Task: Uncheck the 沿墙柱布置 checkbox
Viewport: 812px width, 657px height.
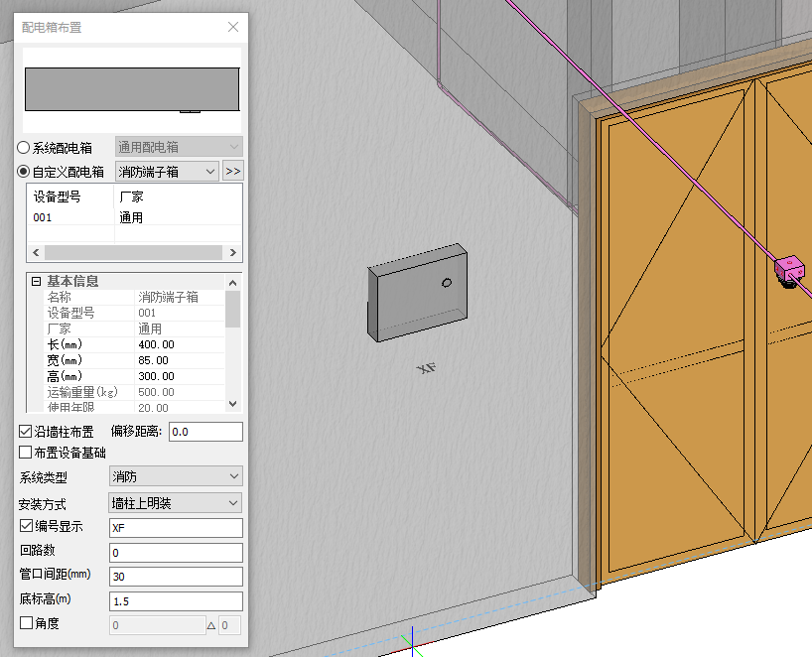Action: [x=26, y=432]
